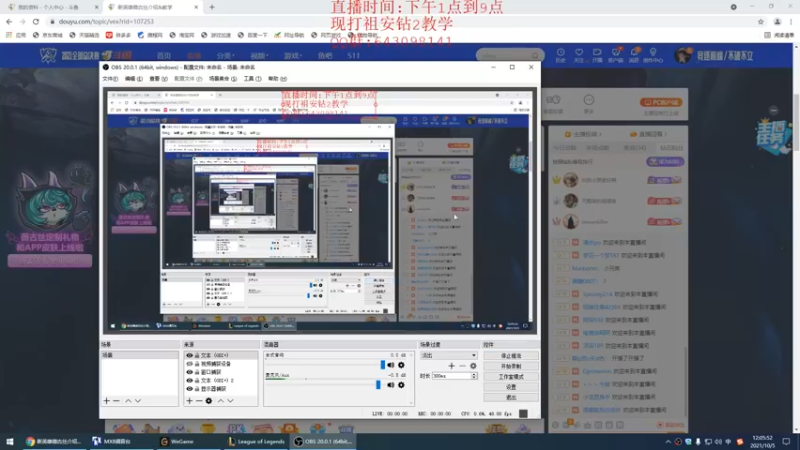Mute the desktop audio speaker icon in mixer
The height and width of the screenshot is (450, 800).
coord(391,365)
